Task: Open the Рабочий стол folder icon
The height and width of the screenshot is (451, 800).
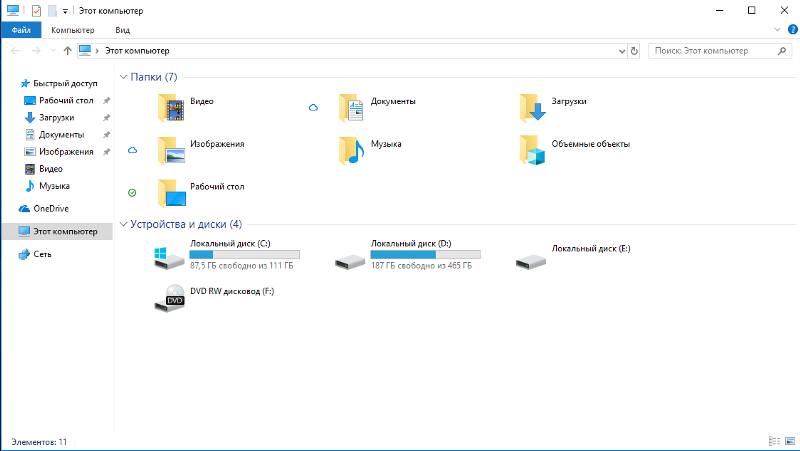Action: click(171, 193)
